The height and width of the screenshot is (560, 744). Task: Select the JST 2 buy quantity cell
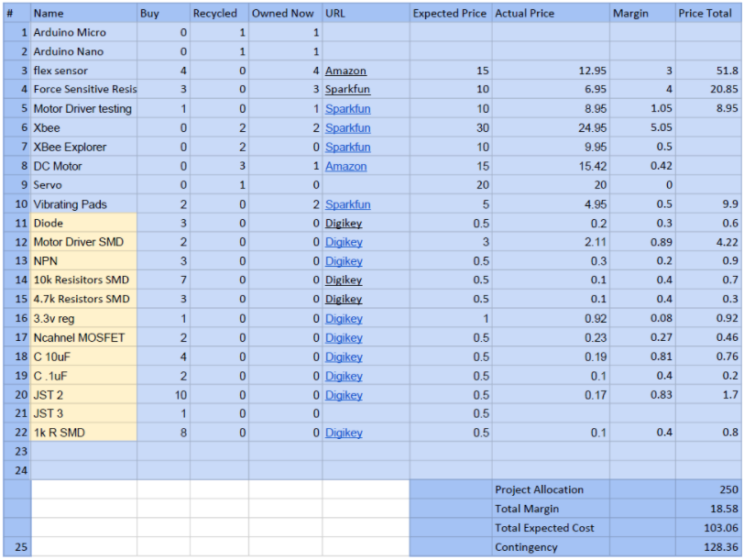[x=164, y=394]
